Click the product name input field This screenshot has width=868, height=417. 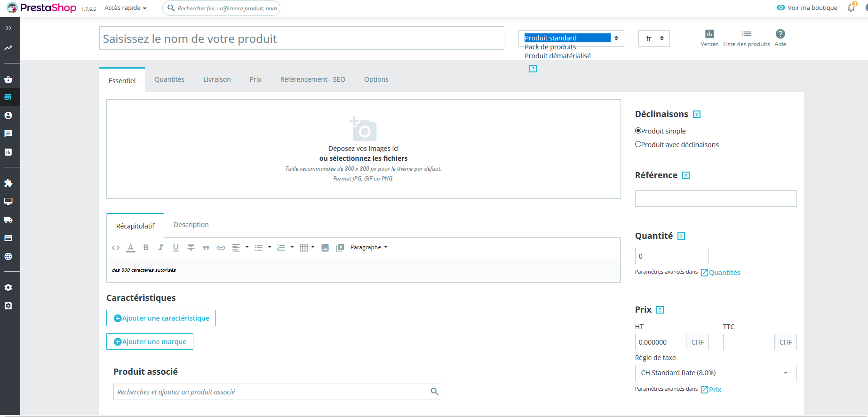click(x=302, y=39)
